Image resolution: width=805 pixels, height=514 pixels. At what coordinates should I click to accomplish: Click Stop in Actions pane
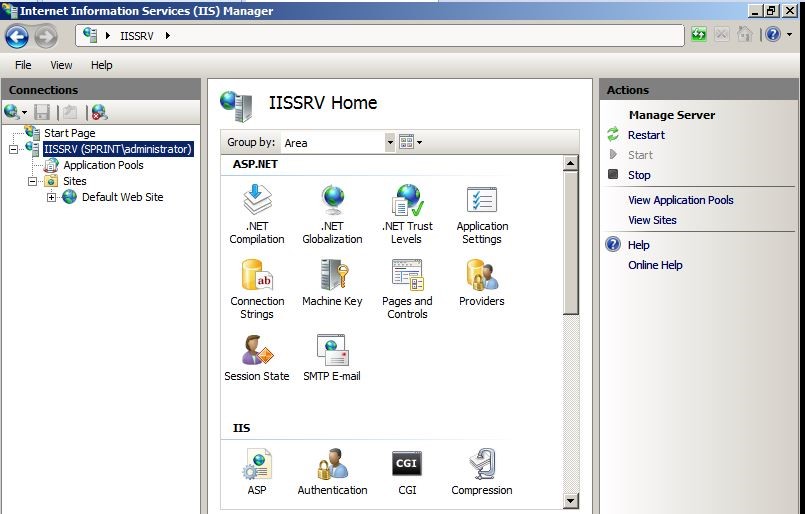tap(639, 175)
